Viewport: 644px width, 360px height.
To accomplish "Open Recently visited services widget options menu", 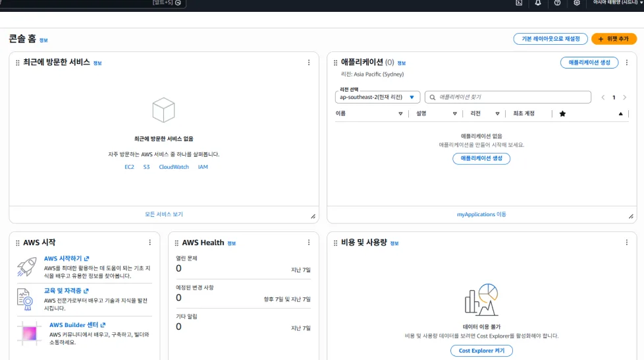I will click(x=309, y=63).
